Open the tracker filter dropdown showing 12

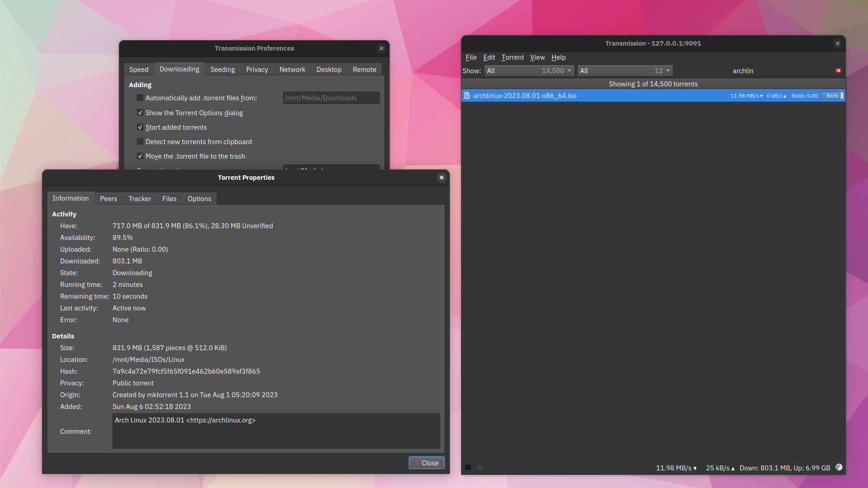pyautogui.click(x=624, y=70)
